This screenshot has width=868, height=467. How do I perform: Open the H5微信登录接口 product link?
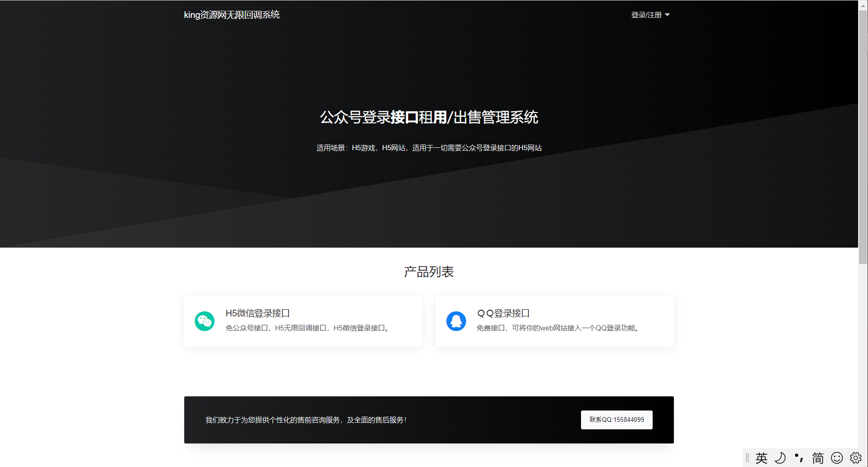(x=257, y=313)
